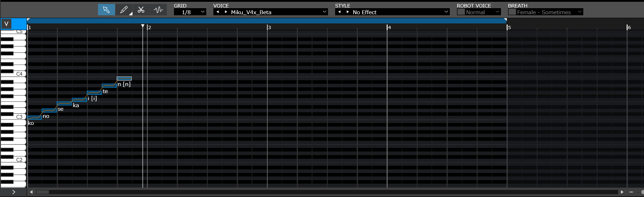Click the V button above the piano keys
The image size is (644, 197).
coord(6,24)
